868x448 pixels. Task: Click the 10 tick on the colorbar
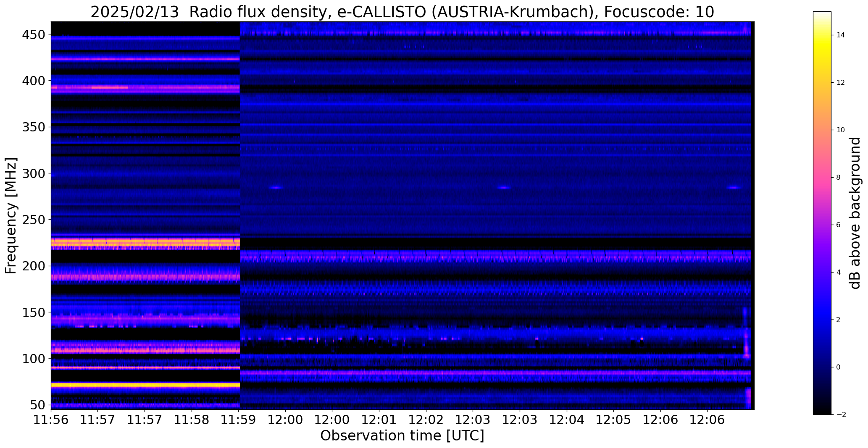[841, 130]
